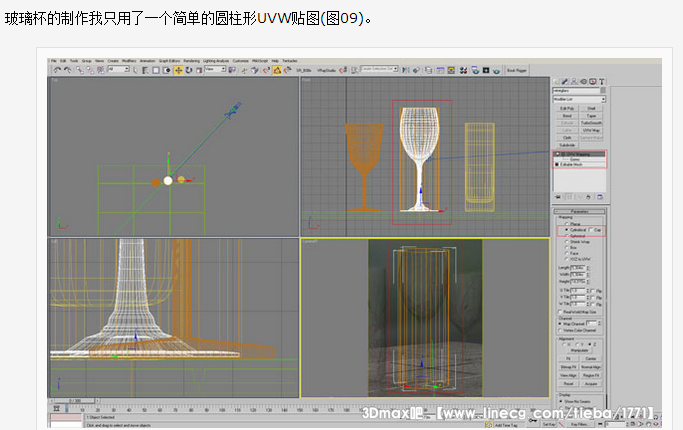Open the Schematic View toolbar icon
This screenshot has height=430, width=683.
pyautogui.click(x=451, y=70)
